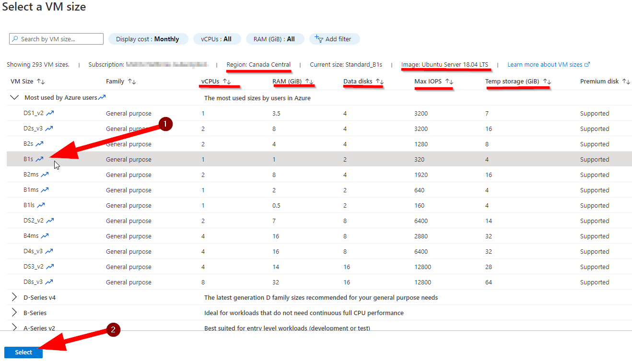This screenshot has width=632, height=364.
Task: Select the B1ls size row
Action: coord(319,205)
